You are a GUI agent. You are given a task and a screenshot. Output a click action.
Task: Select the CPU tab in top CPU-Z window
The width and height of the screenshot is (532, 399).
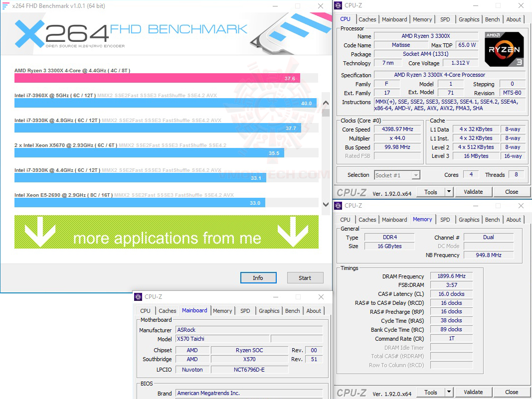[x=346, y=19]
